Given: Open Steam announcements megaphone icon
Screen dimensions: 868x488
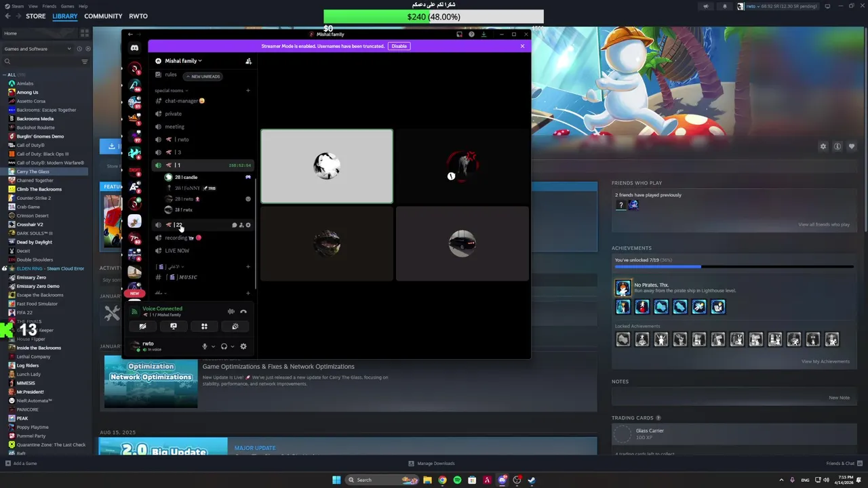Looking at the screenshot, I should 706,6.
